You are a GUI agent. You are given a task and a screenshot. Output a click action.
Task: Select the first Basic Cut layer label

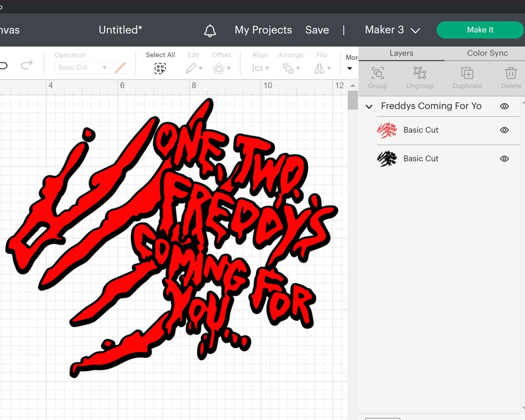[x=421, y=130]
